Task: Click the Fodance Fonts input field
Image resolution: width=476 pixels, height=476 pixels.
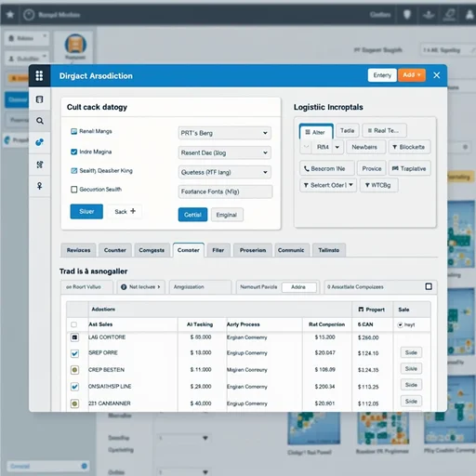Action: tap(225, 192)
